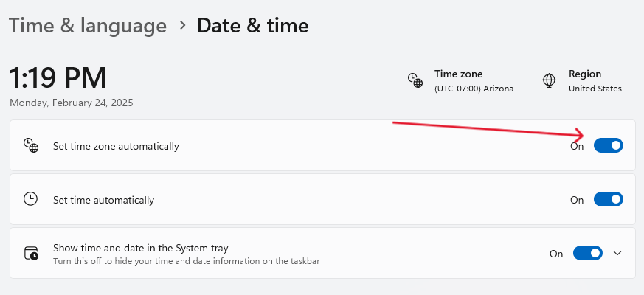This screenshot has width=644, height=295.
Task: Expand the System tray options chevron
Action: tap(617, 254)
